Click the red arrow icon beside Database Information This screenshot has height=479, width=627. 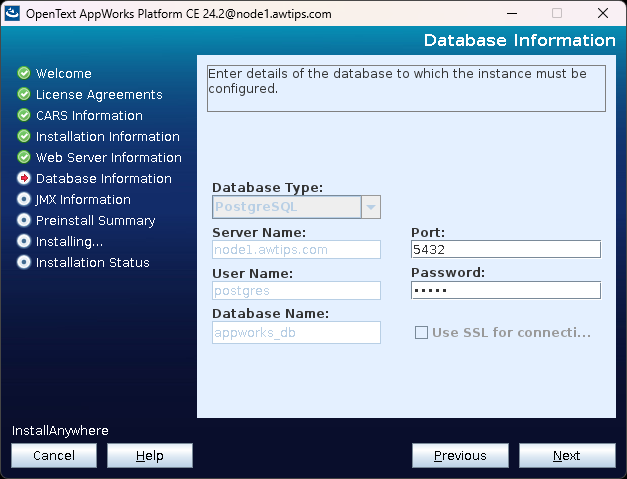24,179
